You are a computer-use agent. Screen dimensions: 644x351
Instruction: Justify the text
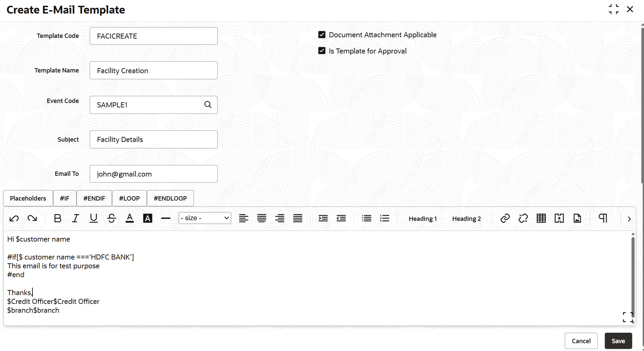(298, 219)
